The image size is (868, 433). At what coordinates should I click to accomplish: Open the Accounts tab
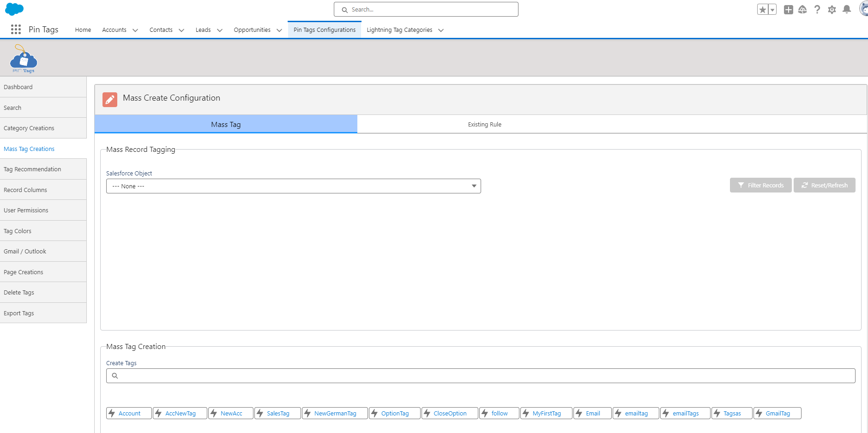point(114,30)
